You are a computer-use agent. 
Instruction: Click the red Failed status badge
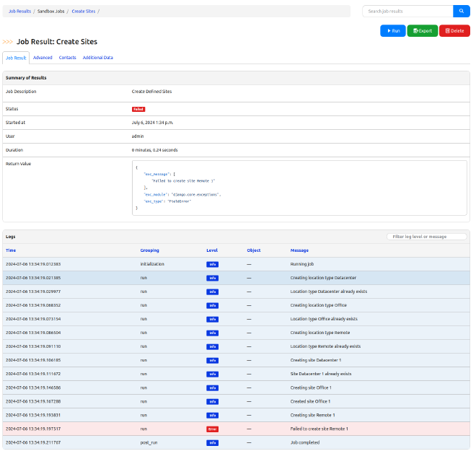138,109
